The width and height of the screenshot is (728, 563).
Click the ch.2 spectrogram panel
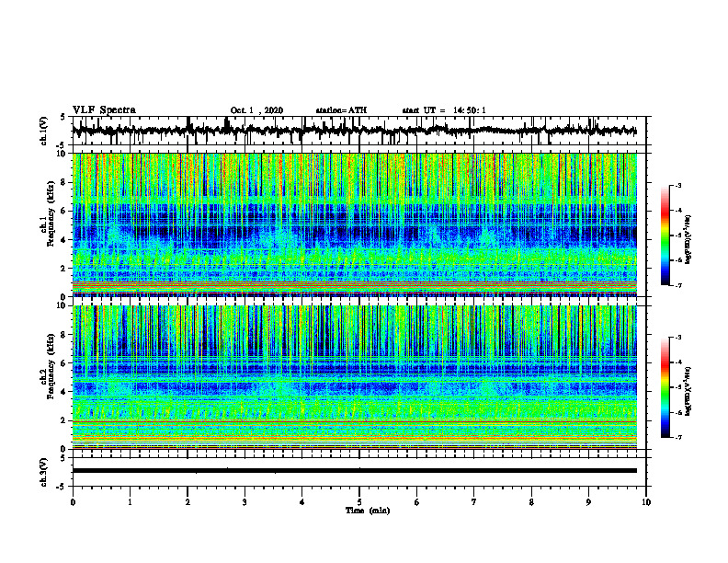point(354,377)
